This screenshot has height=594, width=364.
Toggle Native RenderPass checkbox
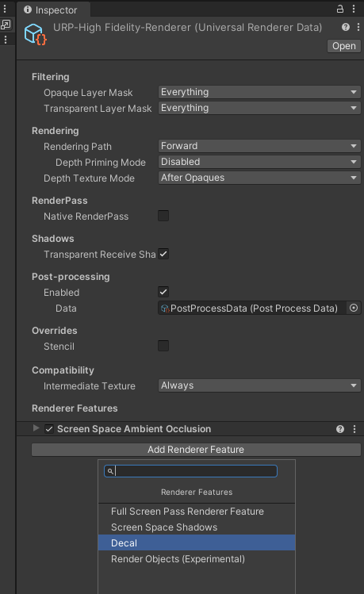pyautogui.click(x=163, y=216)
